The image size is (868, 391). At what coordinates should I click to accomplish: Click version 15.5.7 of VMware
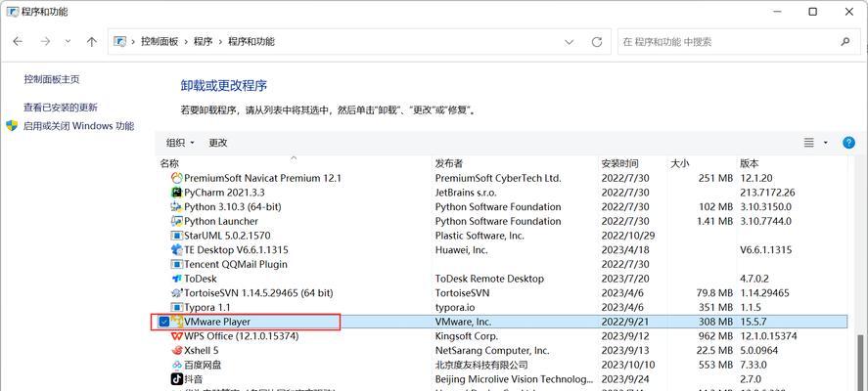pos(754,322)
